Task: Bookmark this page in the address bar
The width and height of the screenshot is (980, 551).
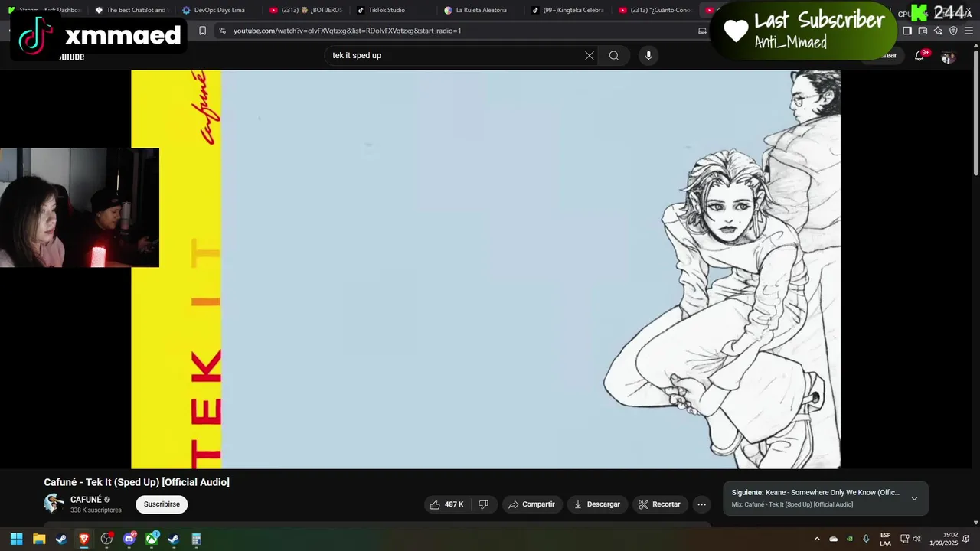Action: click(202, 31)
